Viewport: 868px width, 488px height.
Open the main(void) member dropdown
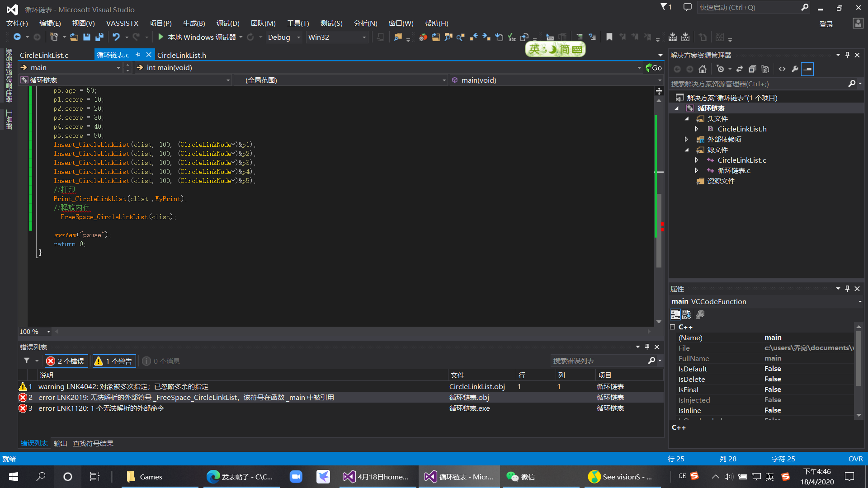[x=557, y=80]
